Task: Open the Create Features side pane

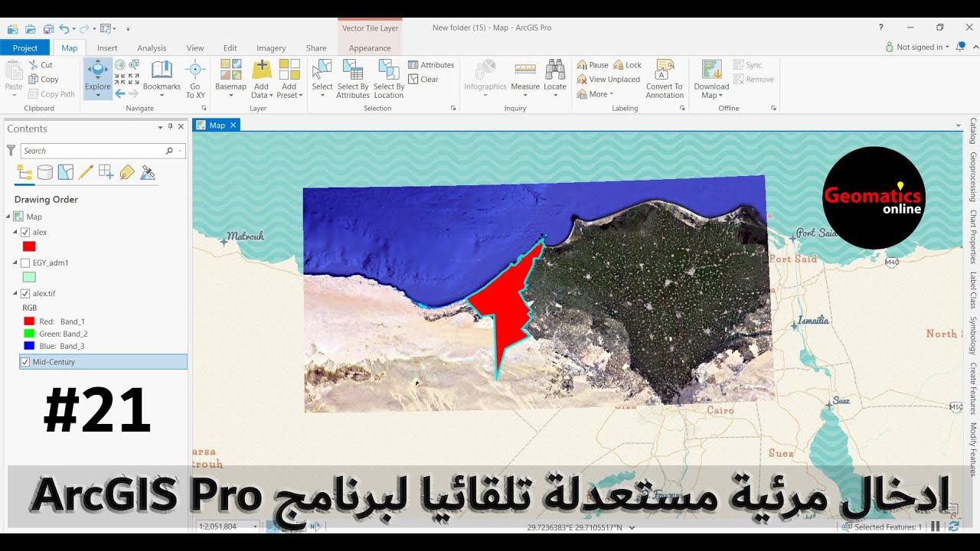Action: (x=973, y=389)
